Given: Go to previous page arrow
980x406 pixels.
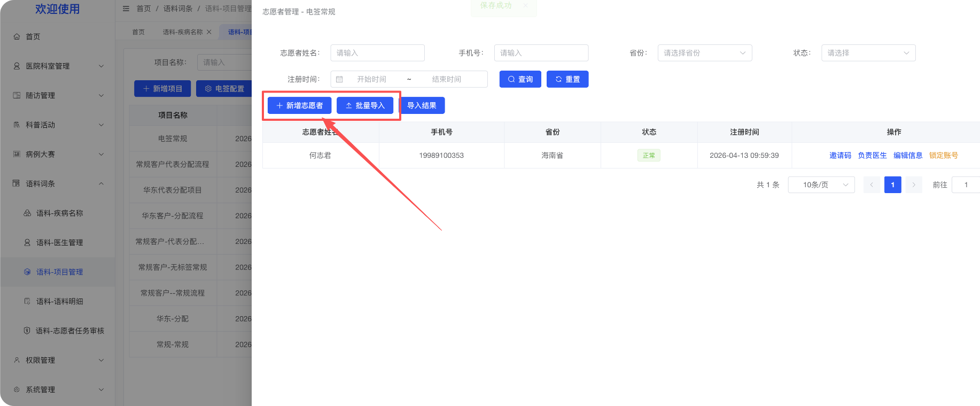Looking at the screenshot, I should (872, 185).
